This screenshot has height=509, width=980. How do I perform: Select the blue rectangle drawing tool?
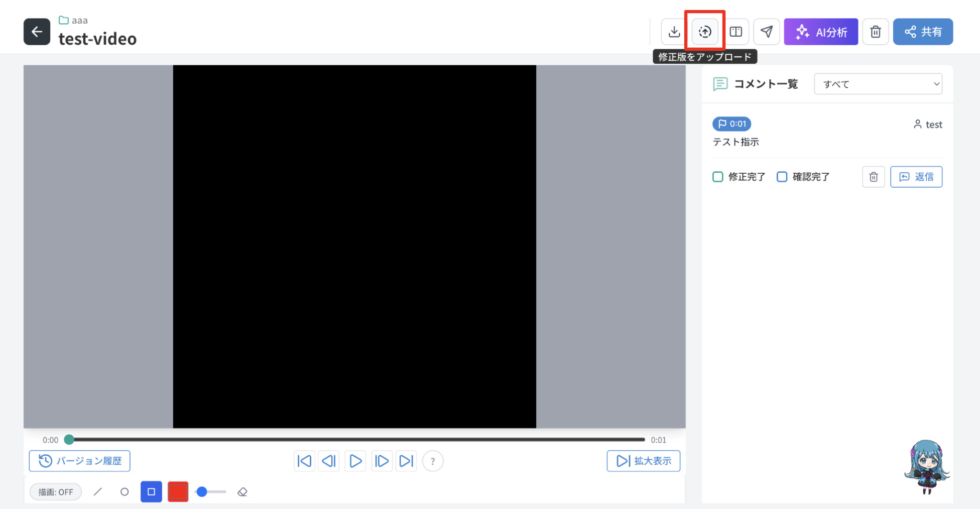[151, 492]
